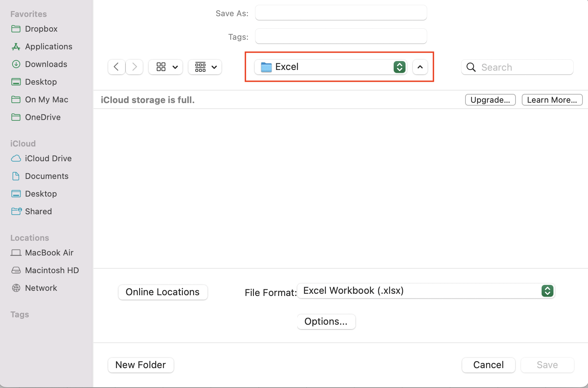This screenshot has width=588, height=388.
Task: Click the blue Excel folder icon
Action: (266, 67)
